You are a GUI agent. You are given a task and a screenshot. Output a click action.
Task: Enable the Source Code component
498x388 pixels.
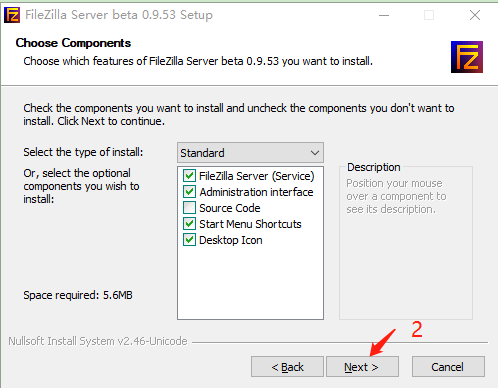(189, 208)
